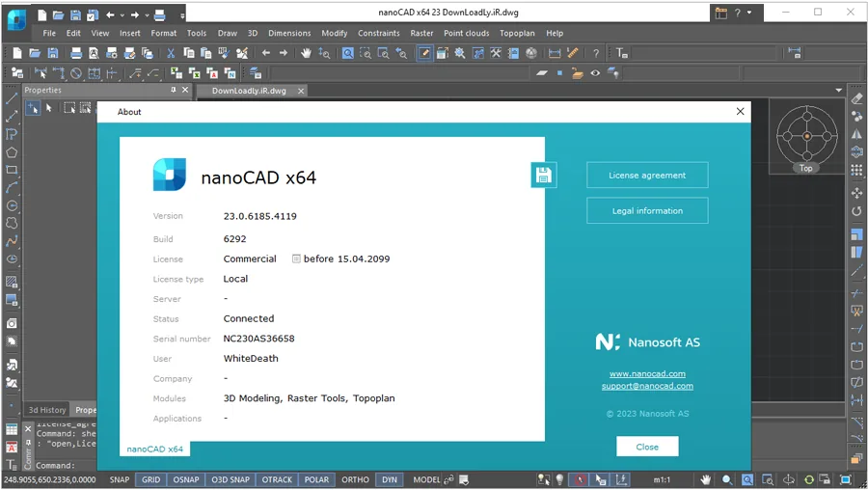Viewport: 868px width, 490px height.
Task: Toggle SNAP mode in status bar
Action: coord(119,479)
